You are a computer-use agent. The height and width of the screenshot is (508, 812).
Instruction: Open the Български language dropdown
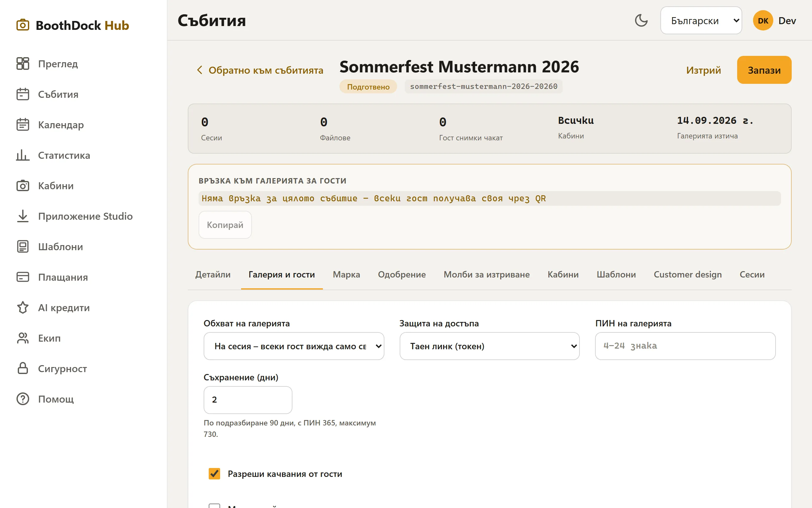coord(701,21)
